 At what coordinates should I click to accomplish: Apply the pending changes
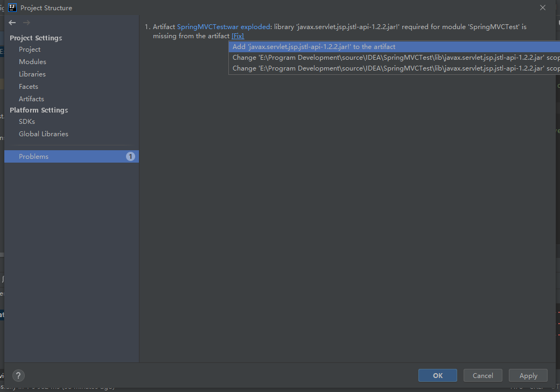(528, 375)
